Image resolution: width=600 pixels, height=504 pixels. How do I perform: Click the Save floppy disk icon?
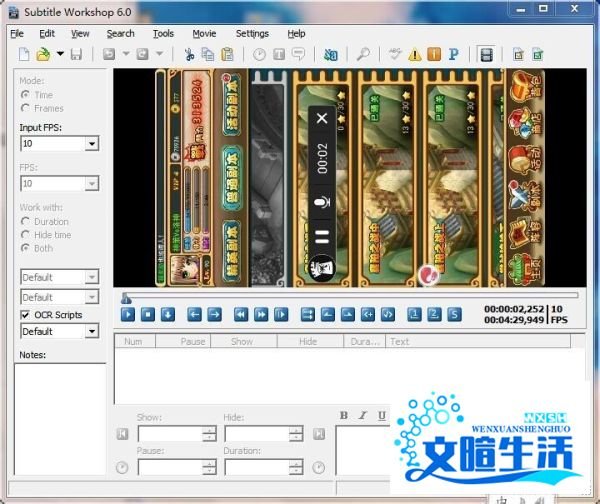pos(76,54)
